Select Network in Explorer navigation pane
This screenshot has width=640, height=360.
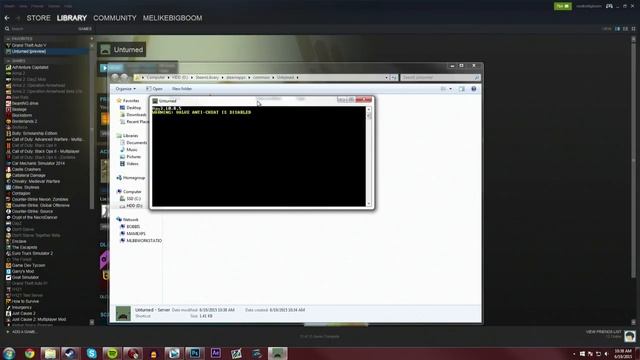point(127,220)
